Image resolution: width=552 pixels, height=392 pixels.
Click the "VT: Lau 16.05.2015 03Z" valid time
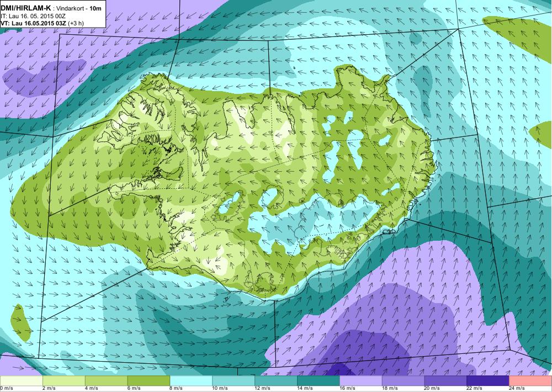point(34,24)
